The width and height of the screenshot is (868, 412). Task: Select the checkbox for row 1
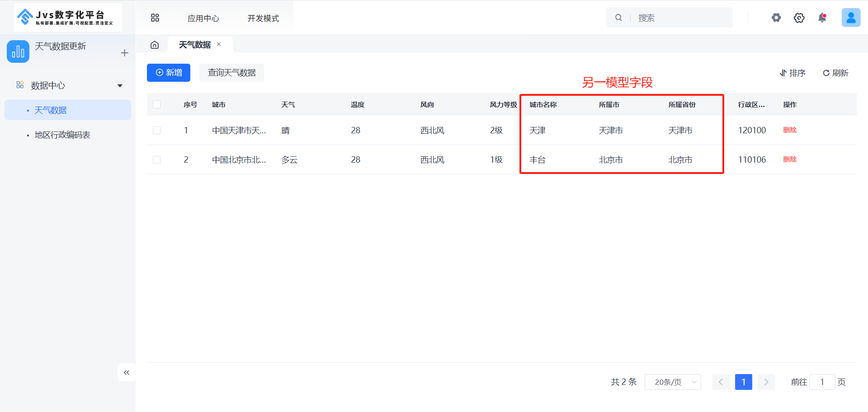point(157,130)
